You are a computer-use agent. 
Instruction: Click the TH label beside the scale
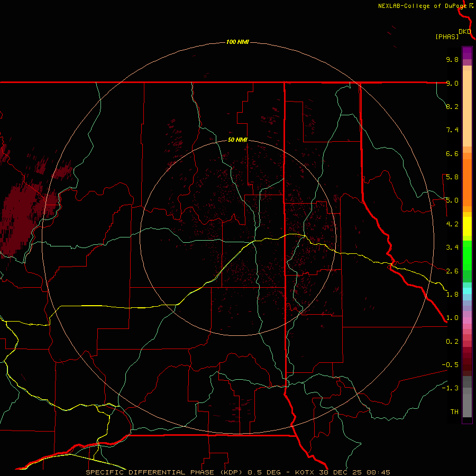click(x=454, y=412)
